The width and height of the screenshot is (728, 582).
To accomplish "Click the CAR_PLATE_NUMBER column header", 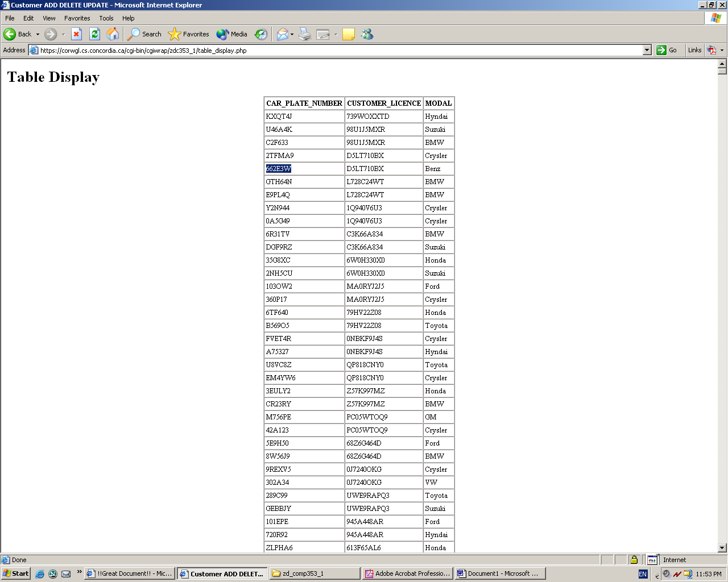I will point(304,103).
